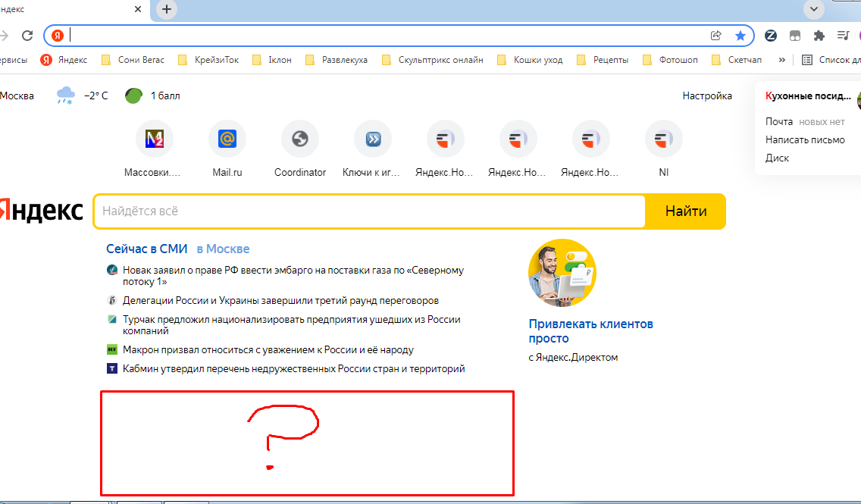The image size is (861, 504).
Task: Click the Найдётся всё search field
Action: point(370,211)
